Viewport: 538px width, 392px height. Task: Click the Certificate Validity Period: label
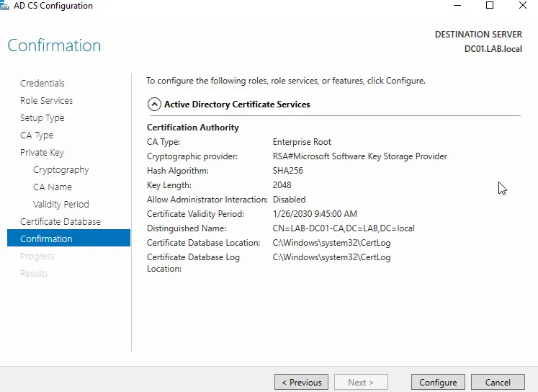click(x=196, y=214)
